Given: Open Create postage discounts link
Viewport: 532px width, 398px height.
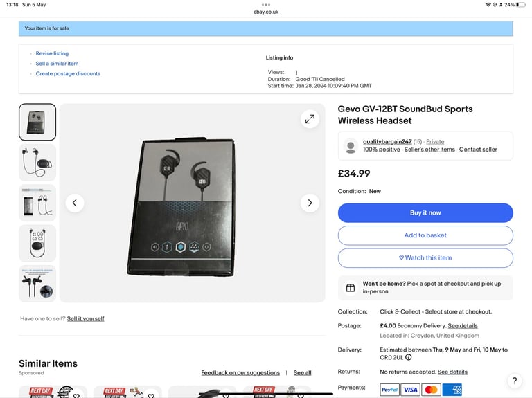Looking at the screenshot, I should [x=68, y=73].
